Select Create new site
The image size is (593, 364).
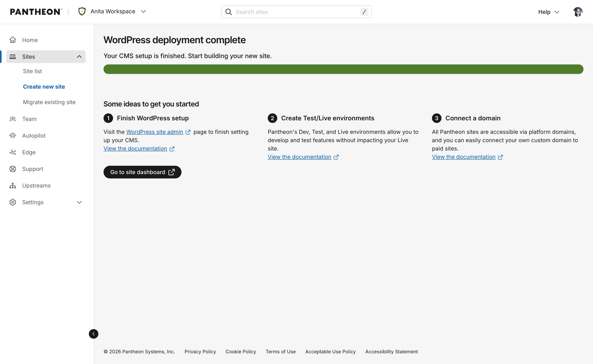(44, 87)
